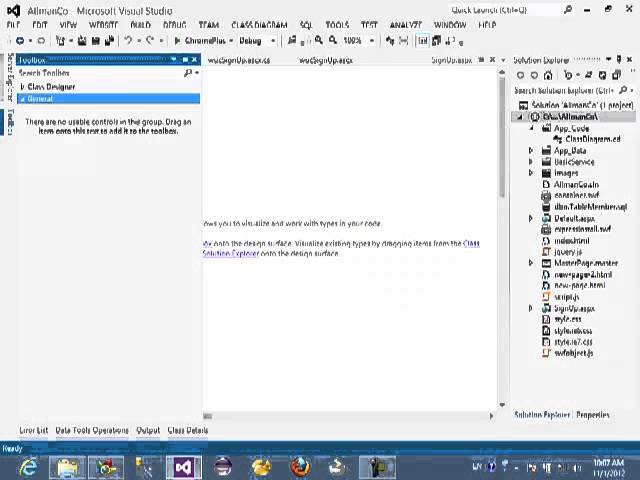Screen dimensions: 640x480
Task: Open the ChromePlus browser target dropdown
Action: [x=231, y=41]
